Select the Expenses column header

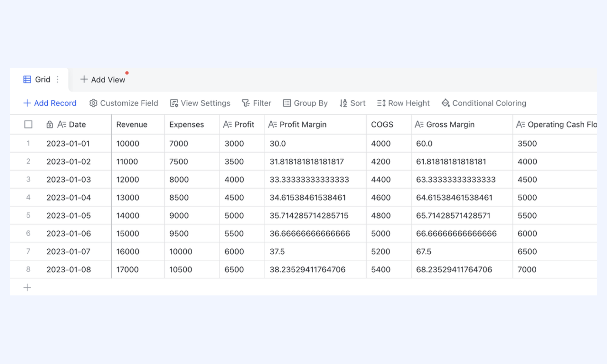[x=192, y=124]
